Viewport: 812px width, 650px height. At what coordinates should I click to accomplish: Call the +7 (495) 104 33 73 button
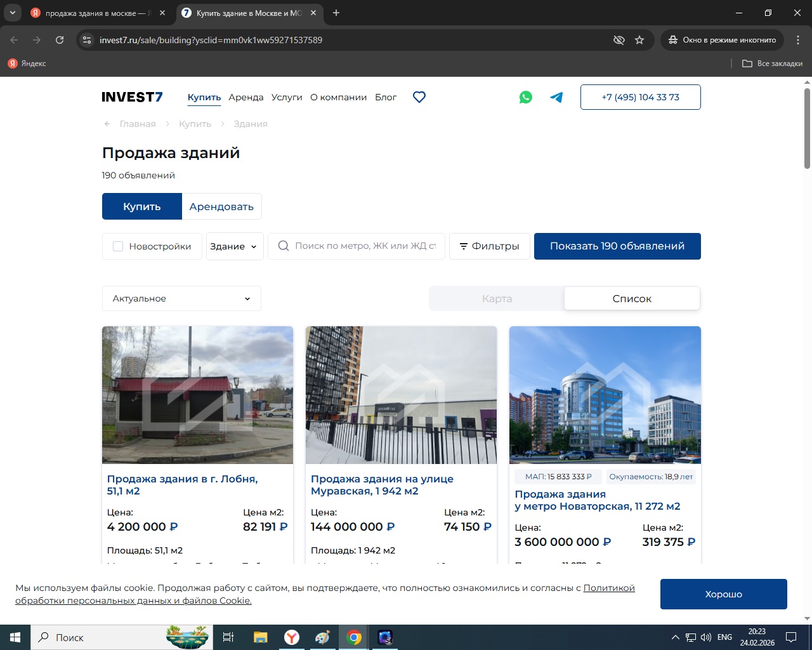(x=641, y=97)
